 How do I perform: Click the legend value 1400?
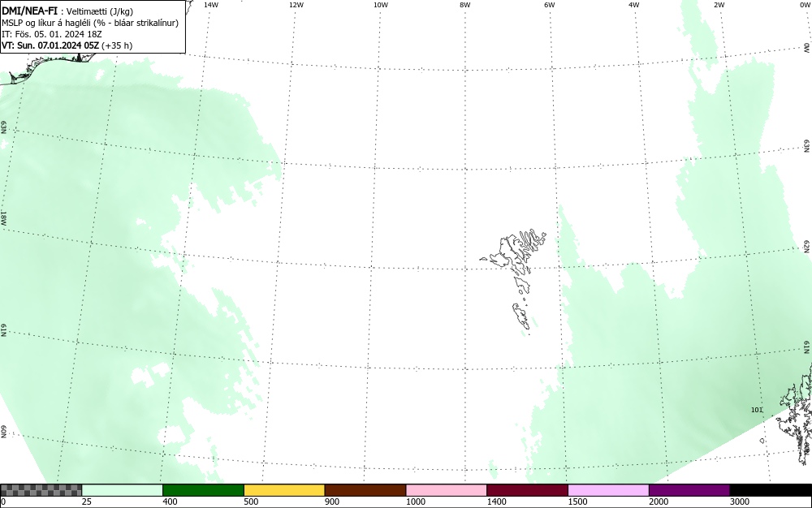[496, 502]
